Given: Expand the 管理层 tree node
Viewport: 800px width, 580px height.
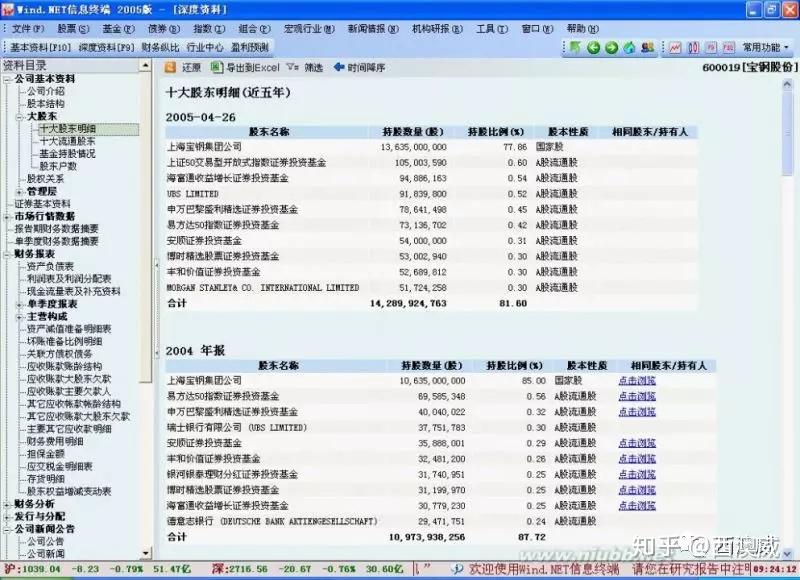Looking at the screenshot, I should click(20, 192).
